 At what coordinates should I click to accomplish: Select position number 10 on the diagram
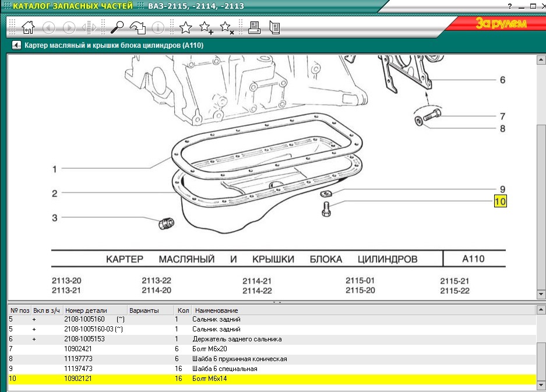(501, 201)
